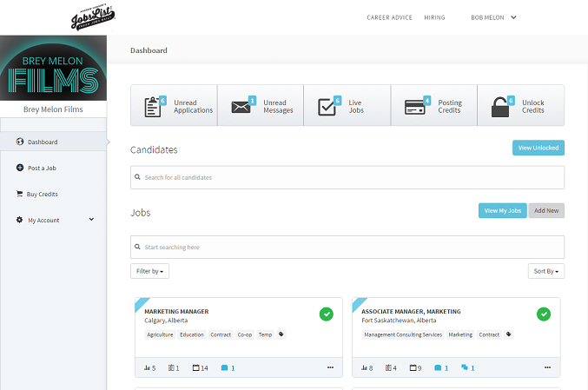Open Buy Credits in sidebar
The image size is (588, 390).
pos(42,194)
